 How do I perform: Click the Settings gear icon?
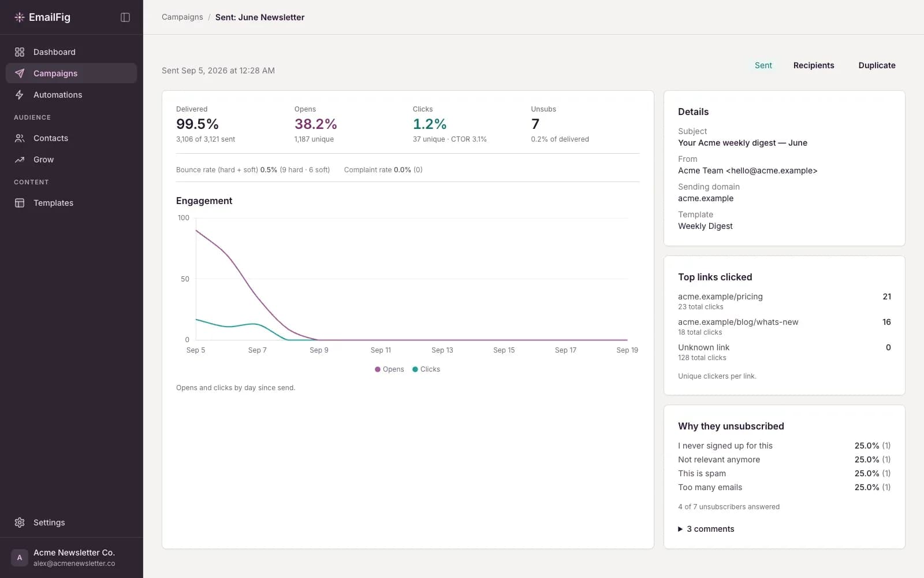[20, 523]
